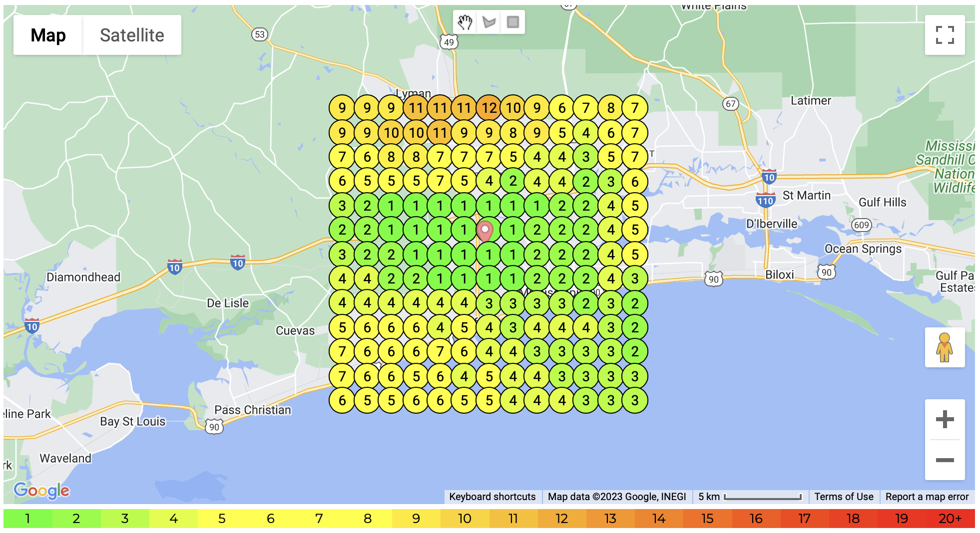This screenshot has height=533, width=980.
Task: Select legend swatch labeled 15
Action: click(707, 519)
